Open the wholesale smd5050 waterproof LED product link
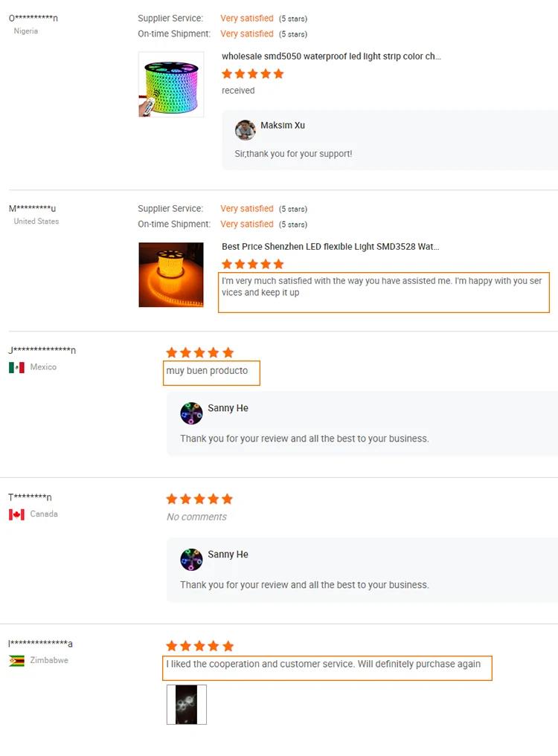 click(x=331, y=56)
